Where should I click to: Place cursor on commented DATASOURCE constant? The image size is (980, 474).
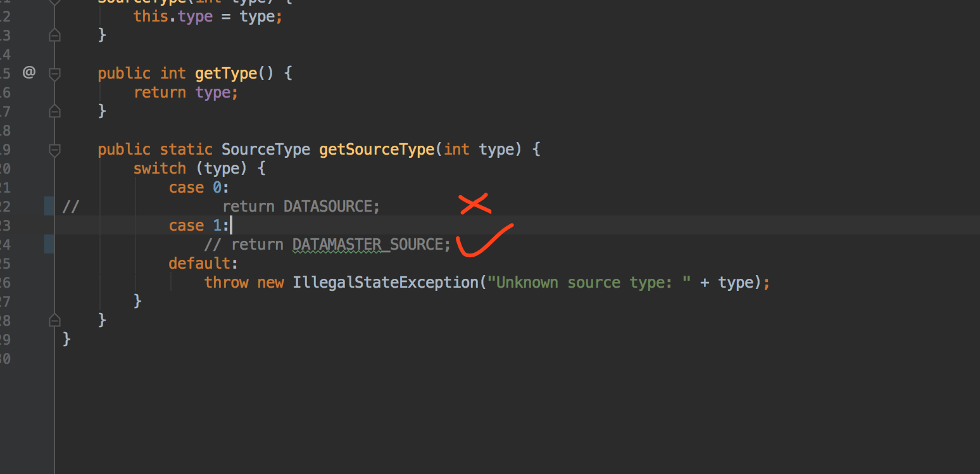pyautogui.click(x=327, y=207)
